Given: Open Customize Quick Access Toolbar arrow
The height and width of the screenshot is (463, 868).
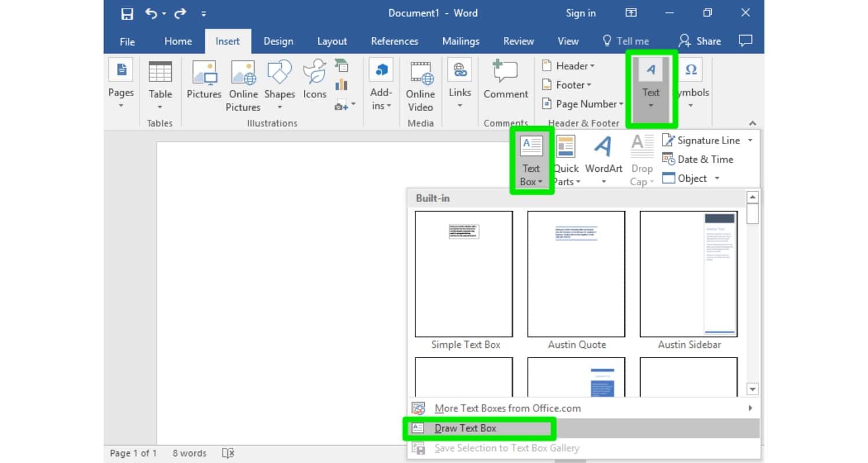Looking at the screenshot, I should 204,14.
